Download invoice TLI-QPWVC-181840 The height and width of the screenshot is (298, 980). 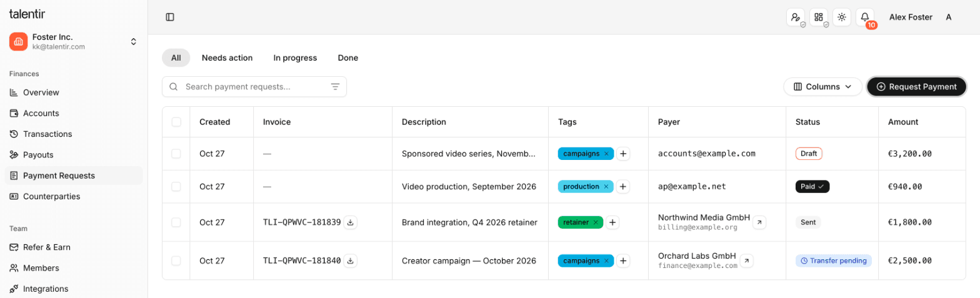[x=351, y=261]
